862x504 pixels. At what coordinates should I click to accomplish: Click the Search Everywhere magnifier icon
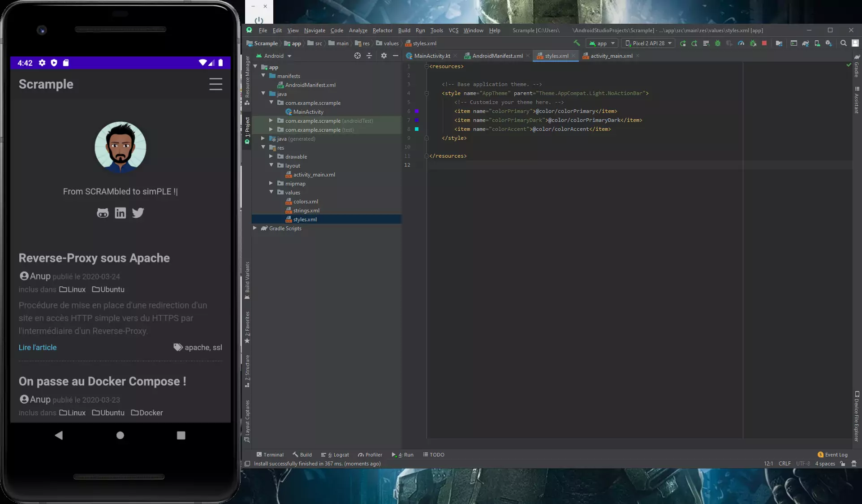pyautogui.click(x=844, y=43)
